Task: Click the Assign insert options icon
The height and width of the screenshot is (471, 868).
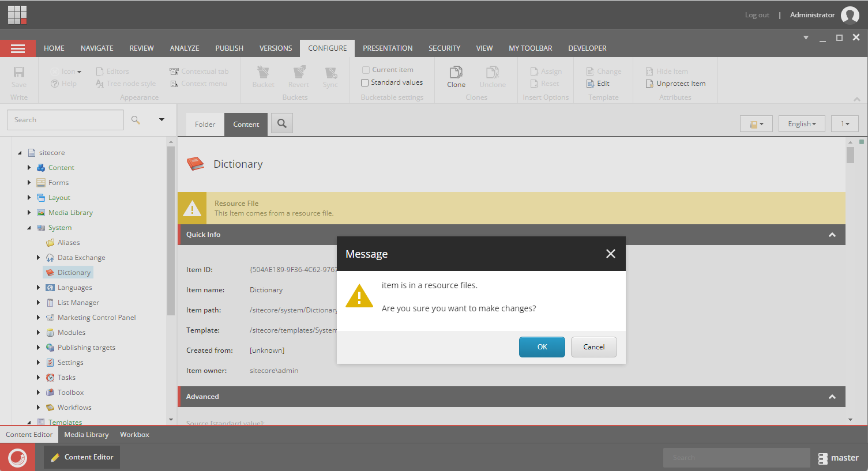Action: tap(534, 71)
